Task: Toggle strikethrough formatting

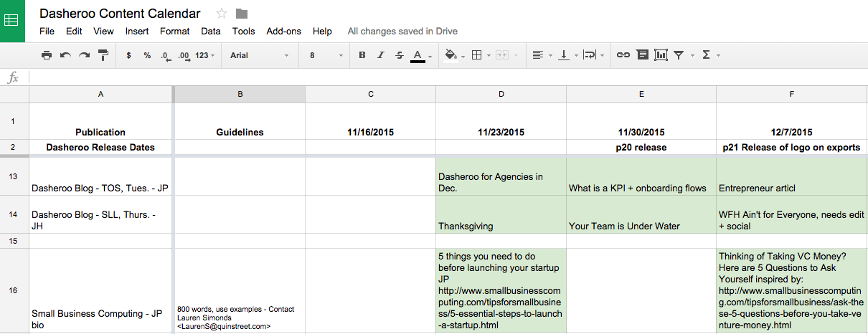Action: coord(400,55)
